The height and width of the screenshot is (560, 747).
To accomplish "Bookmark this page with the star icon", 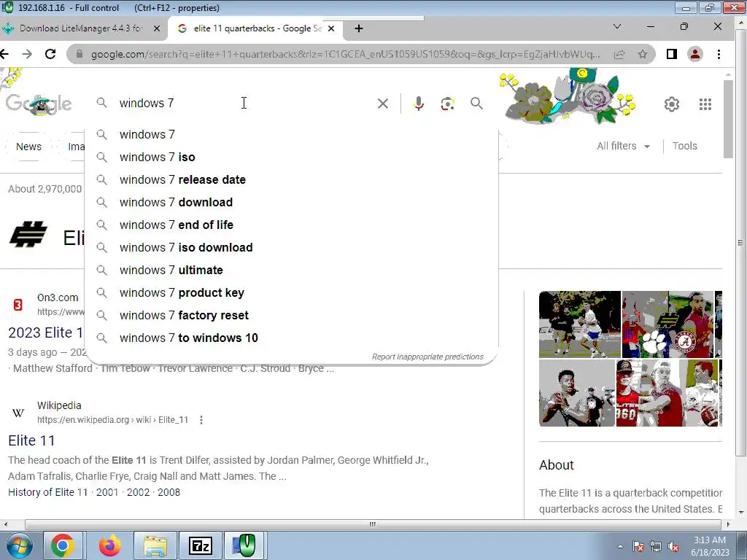I will click(x=643, y=54).
